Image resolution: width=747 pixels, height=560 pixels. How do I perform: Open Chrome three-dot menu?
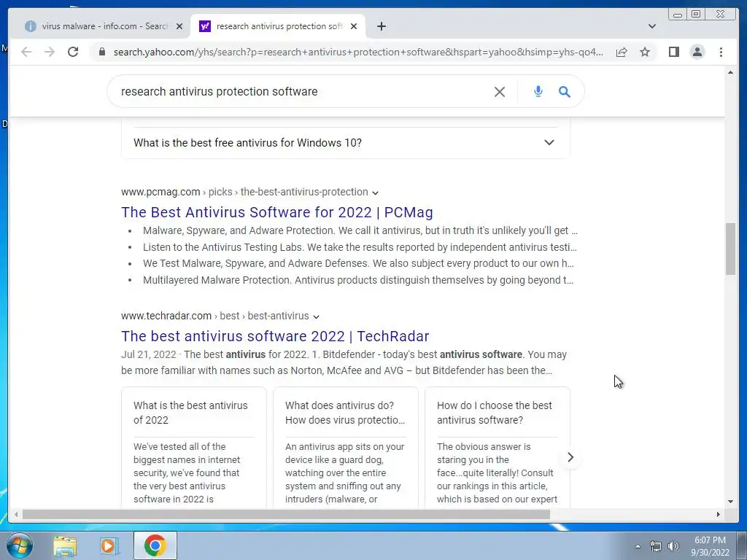(721, 52)
